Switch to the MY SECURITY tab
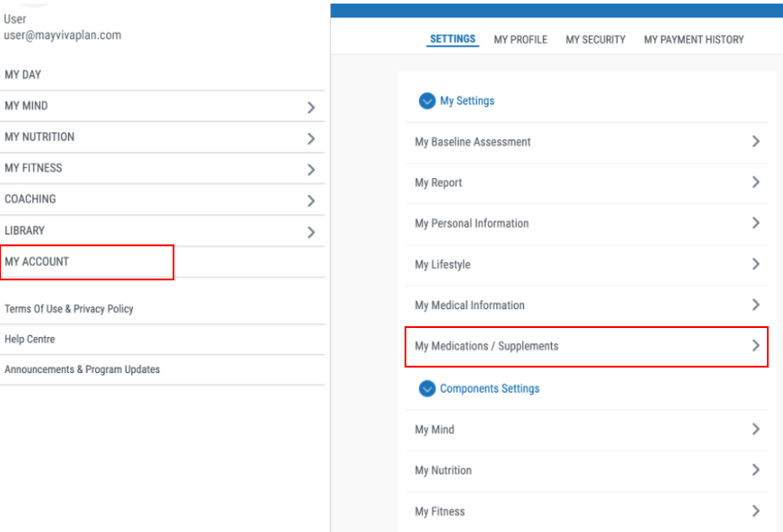The height and width of the screenshot is (532, 783). (x=595, y=40)
